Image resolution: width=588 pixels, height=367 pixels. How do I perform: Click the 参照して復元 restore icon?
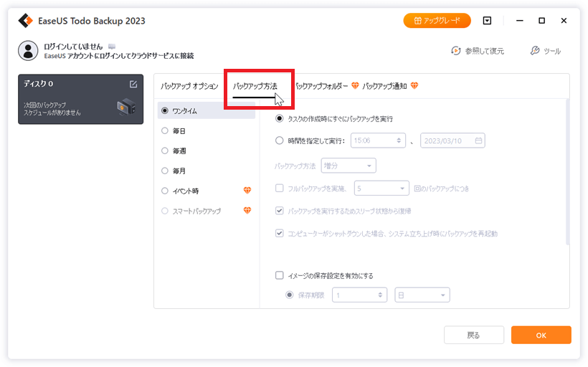point(455,51)
